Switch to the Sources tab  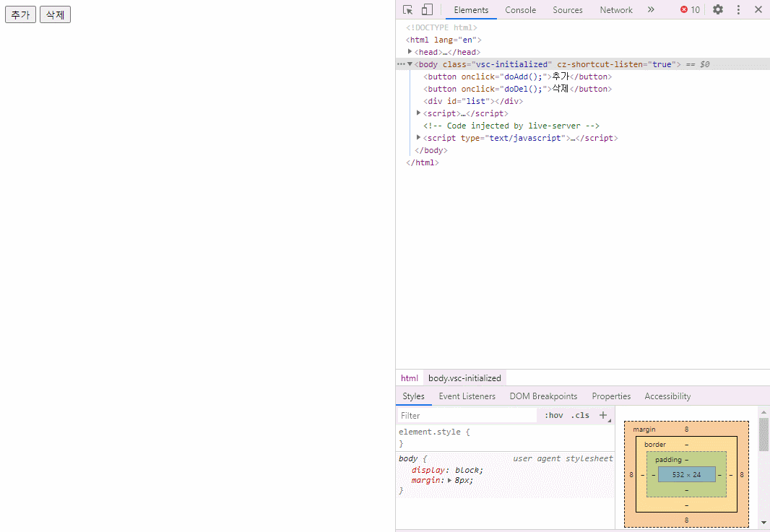point(568,10)
